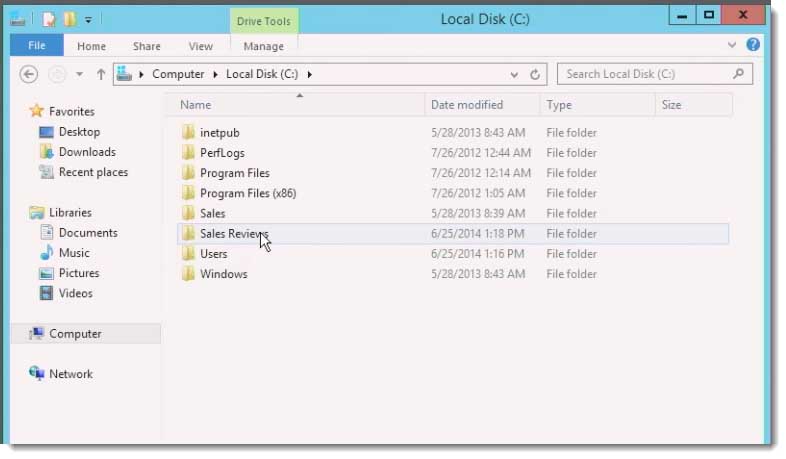Screen dimensions: 786x459
Task: Open the Pictures library
Action: click(x=79, y=273)
